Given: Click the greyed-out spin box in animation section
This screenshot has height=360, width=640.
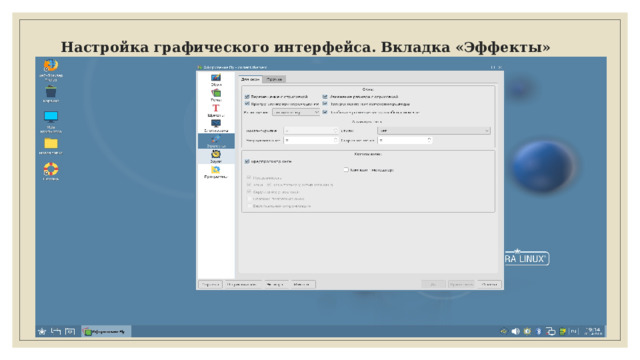Looking at the screenshot, I should (x=311, y=131).
